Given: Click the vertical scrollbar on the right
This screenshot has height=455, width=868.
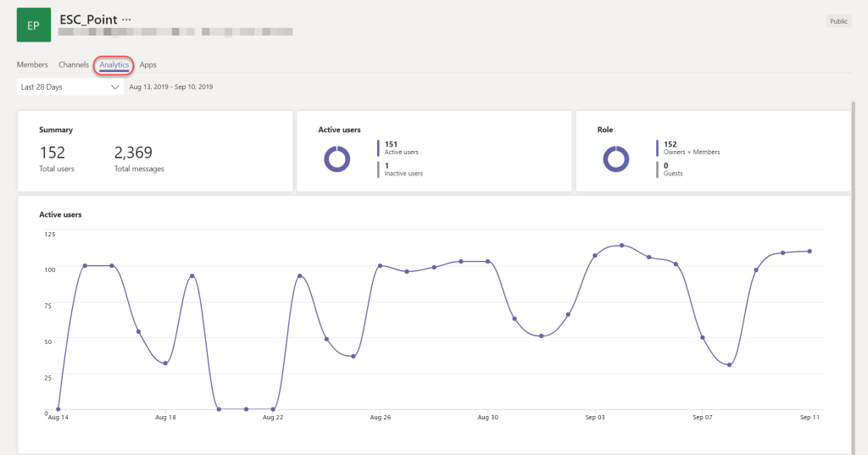Looking at the screenshot, I should point(854,254).
